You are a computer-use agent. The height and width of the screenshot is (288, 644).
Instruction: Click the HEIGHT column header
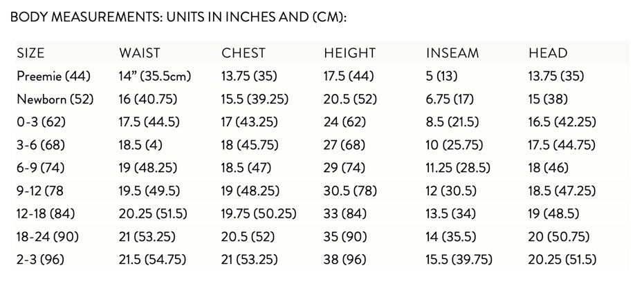(x=349, y=53)
